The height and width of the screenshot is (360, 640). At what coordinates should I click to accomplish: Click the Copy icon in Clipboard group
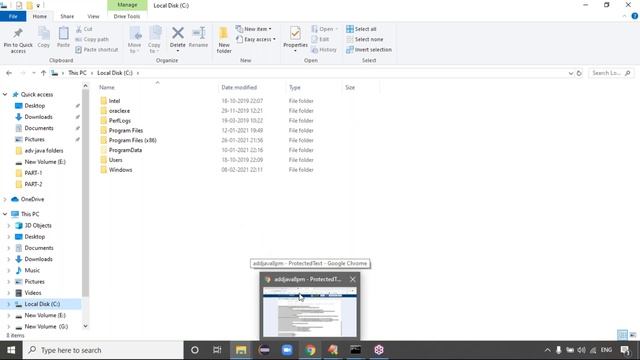point(44,38)
